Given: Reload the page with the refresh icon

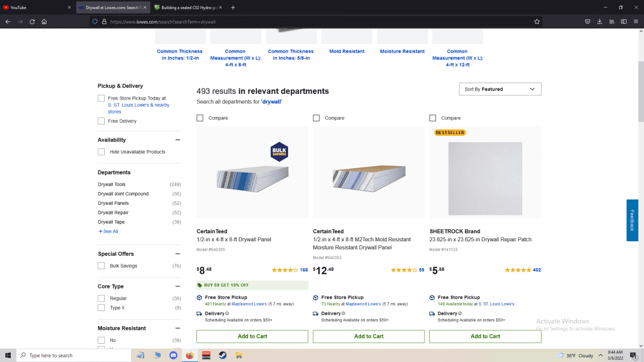Looking at the screenshot, I should (x=32, y=21).
